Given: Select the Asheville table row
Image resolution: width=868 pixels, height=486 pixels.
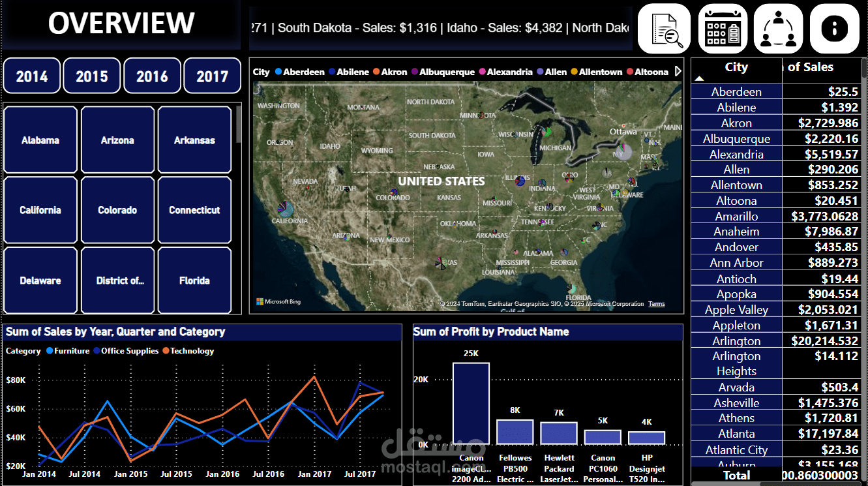Looking at the screenshot, I should coord(776,403).
